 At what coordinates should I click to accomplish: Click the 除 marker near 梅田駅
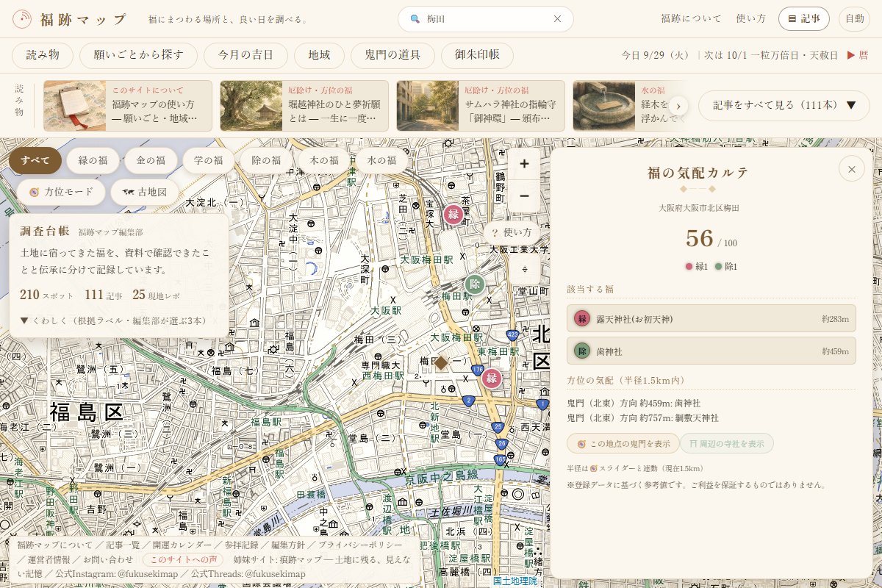[x=475, y=284]
